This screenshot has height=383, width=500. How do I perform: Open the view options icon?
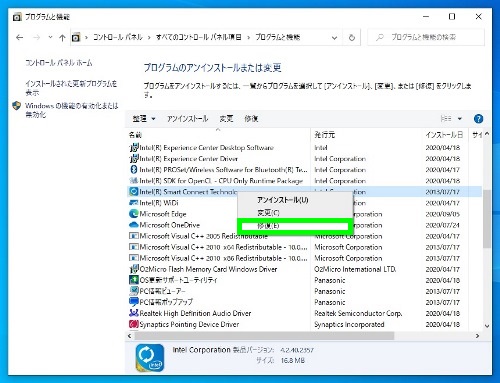pyautogui.click(x=446, y=119)
